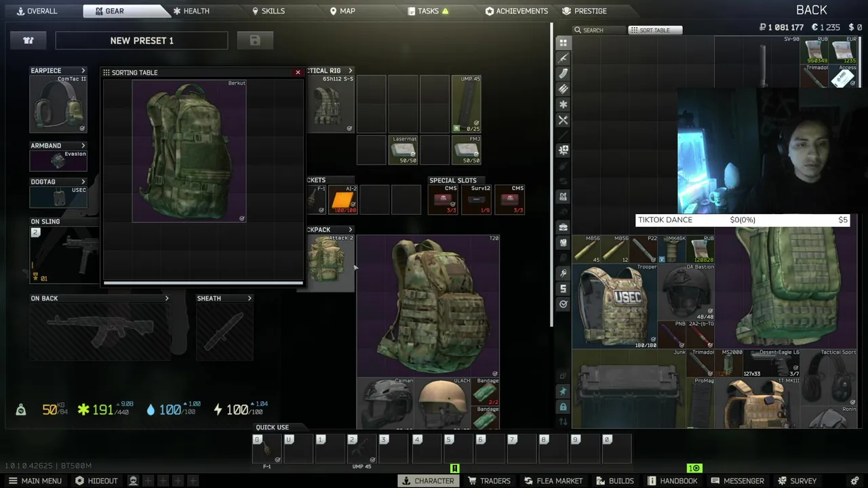Viewport: 868px width, 488px height.
Task: Click the pin icon in stash sidebar
Action: (563, 392)
